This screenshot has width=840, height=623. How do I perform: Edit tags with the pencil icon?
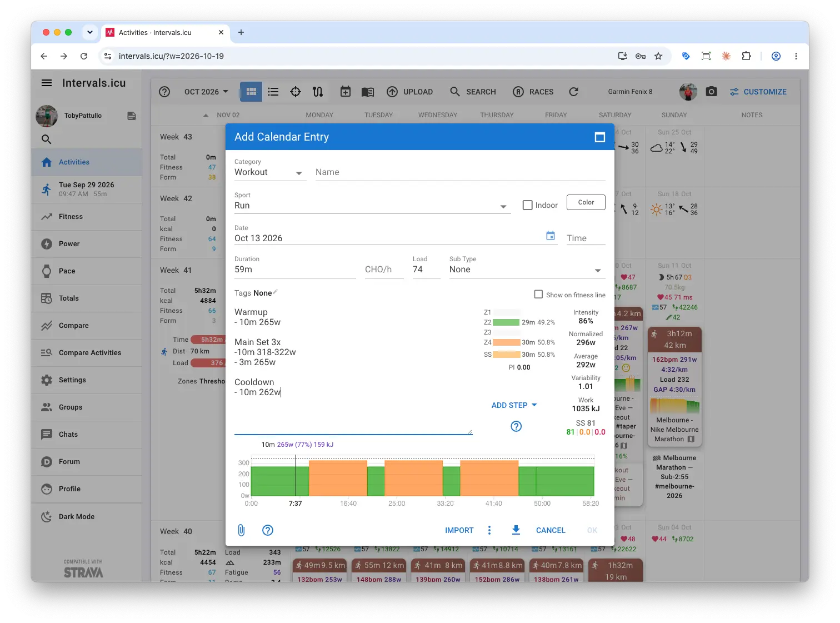point(276,292)
